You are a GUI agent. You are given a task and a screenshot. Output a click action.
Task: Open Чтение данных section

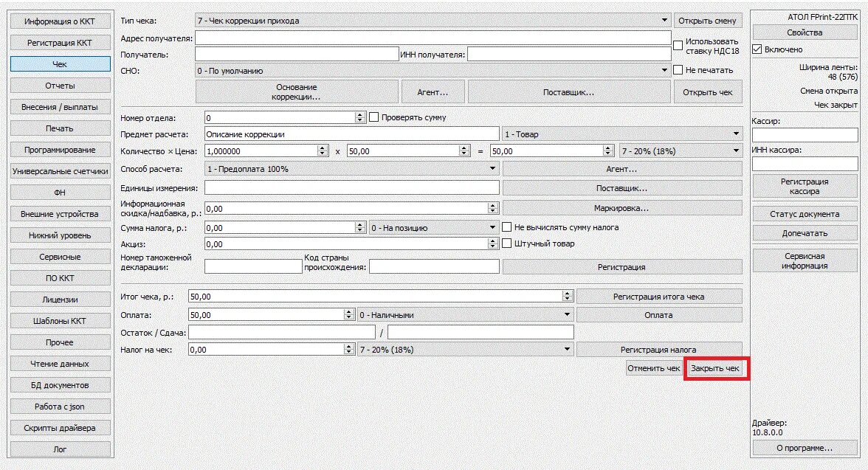[60, 364]
